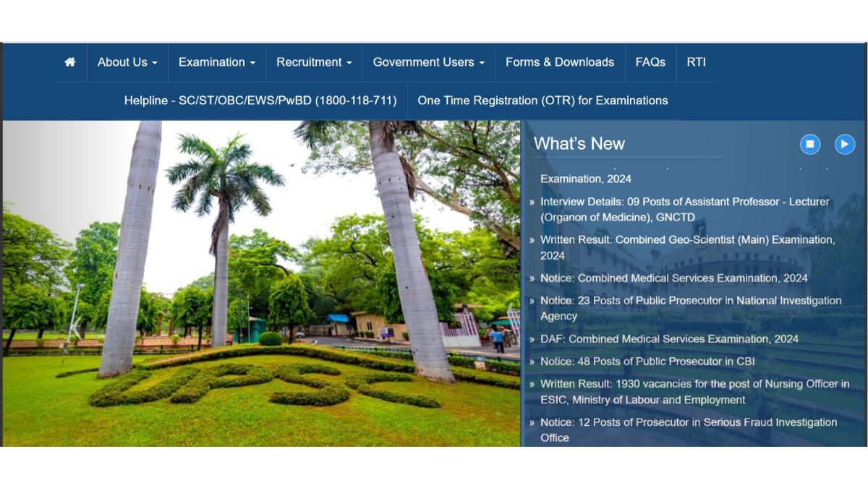This screenshot has height=488, width=868.
Task: Click the SC/ST/OBC/EWS/PwBD Helpline link
Action: click(x=260, y=100)
